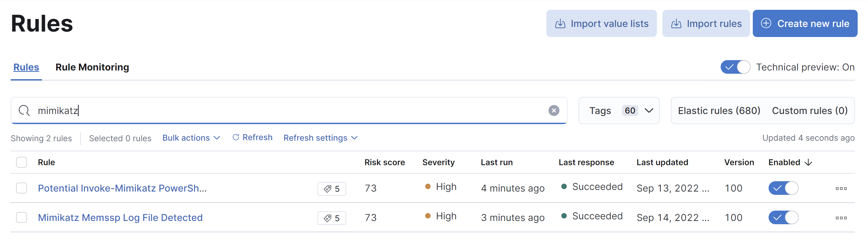Viewport: 868px width, 240px height.
Task: Click the tags badge on Potential Invoke-Mimikatz rule
Action: (331, 189)
